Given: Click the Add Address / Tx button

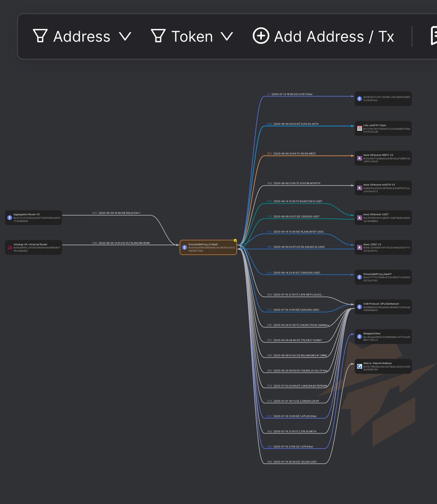Looking at the screenshot, I should (323, 36).
